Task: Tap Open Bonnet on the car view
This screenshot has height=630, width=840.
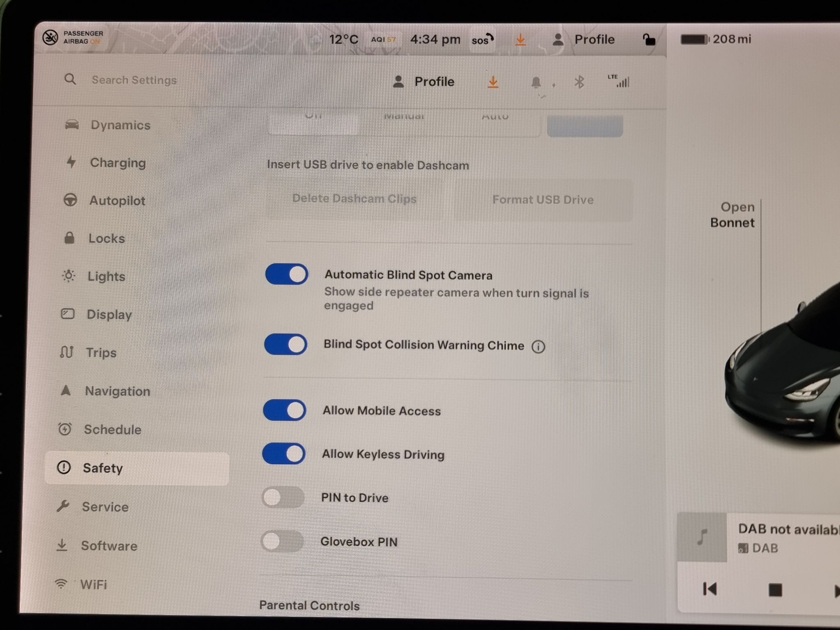Action: [x=733, y=215]
